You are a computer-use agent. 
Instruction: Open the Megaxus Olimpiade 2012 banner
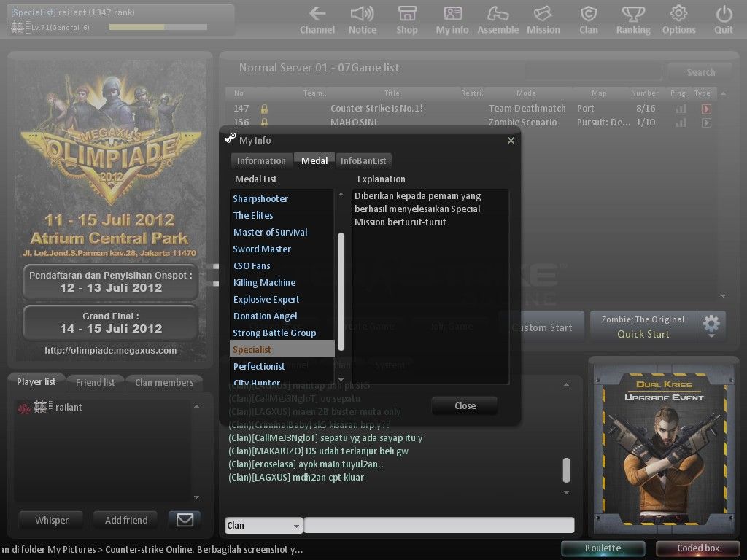(x=110, y=209)
